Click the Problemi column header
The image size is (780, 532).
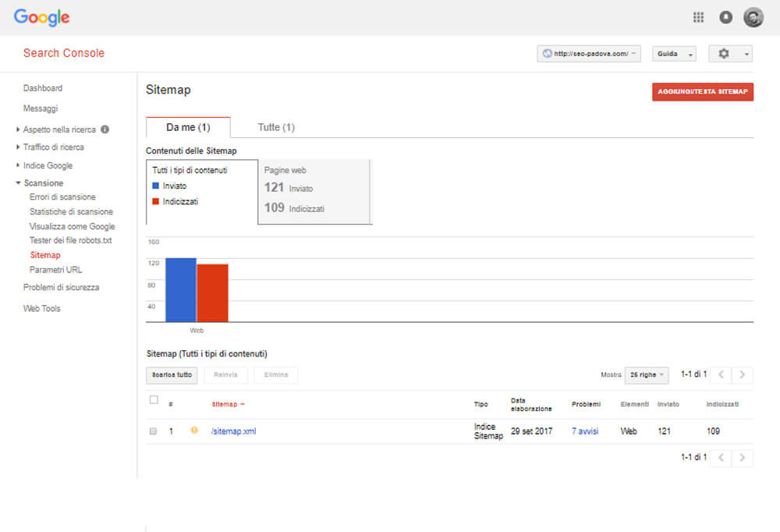pos(586,404)
